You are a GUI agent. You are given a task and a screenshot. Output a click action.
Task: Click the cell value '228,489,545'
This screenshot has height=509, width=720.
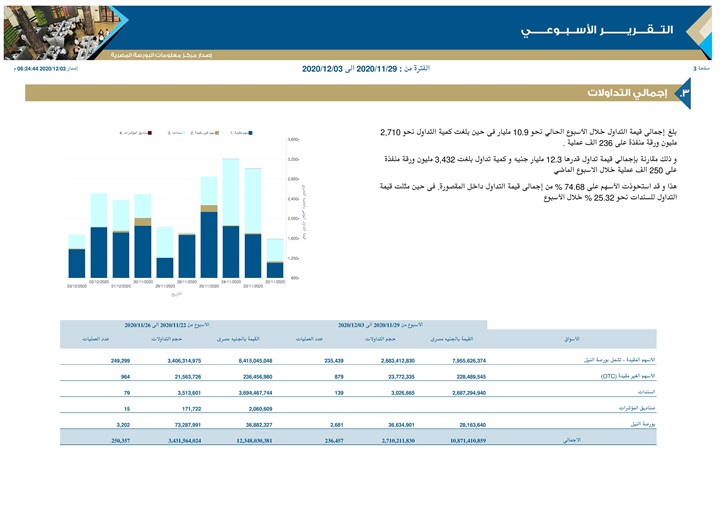[x=472, y=377]
